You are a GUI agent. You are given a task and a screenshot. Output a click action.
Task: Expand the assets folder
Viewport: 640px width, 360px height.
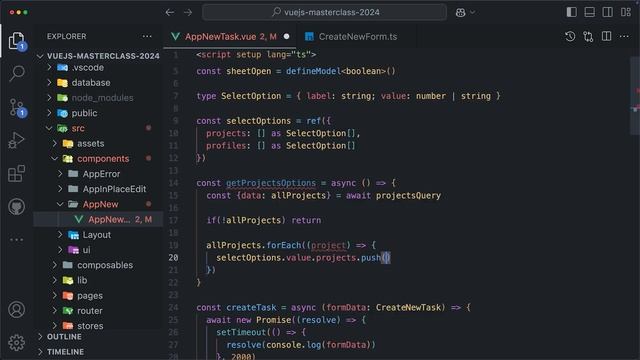(x=98, y=144)
